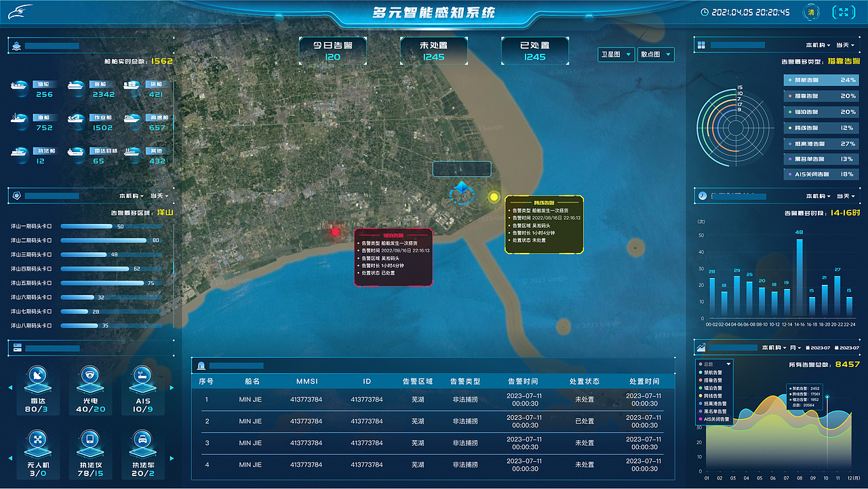Select the 未处置 tab showing 1245
868x489 pixels.
[433, 51]
